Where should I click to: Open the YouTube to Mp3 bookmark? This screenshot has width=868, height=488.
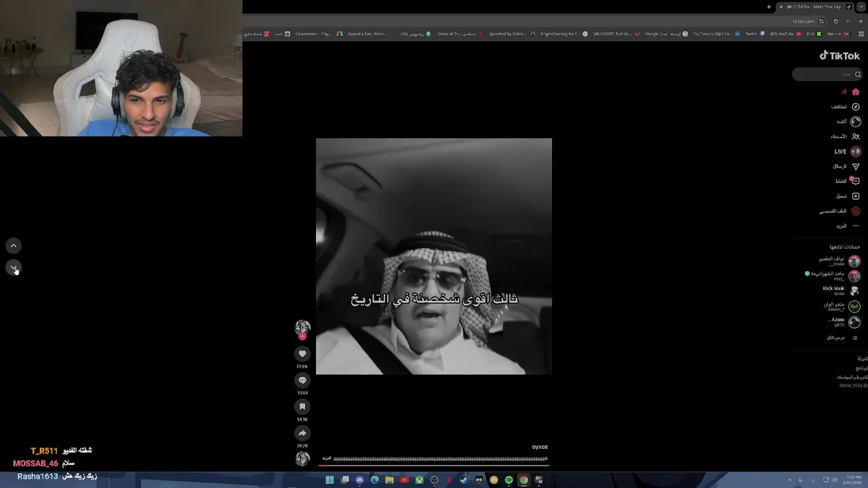pyautogui.click(x=716, y=34)
